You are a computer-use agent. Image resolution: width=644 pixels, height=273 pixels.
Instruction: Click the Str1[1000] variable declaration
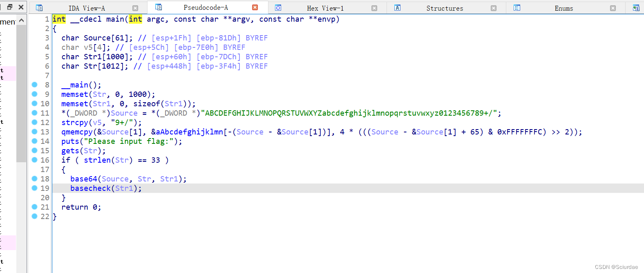(x=106, y=57)
